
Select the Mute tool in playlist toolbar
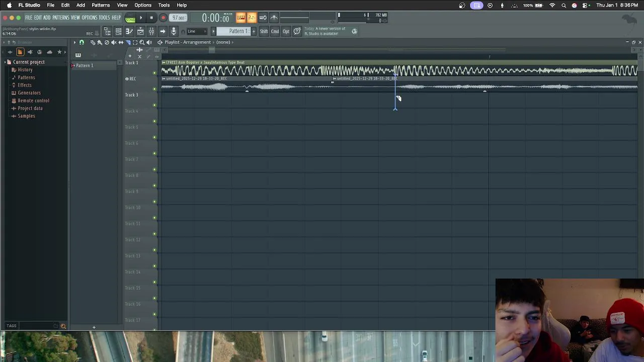click(114, 42)
